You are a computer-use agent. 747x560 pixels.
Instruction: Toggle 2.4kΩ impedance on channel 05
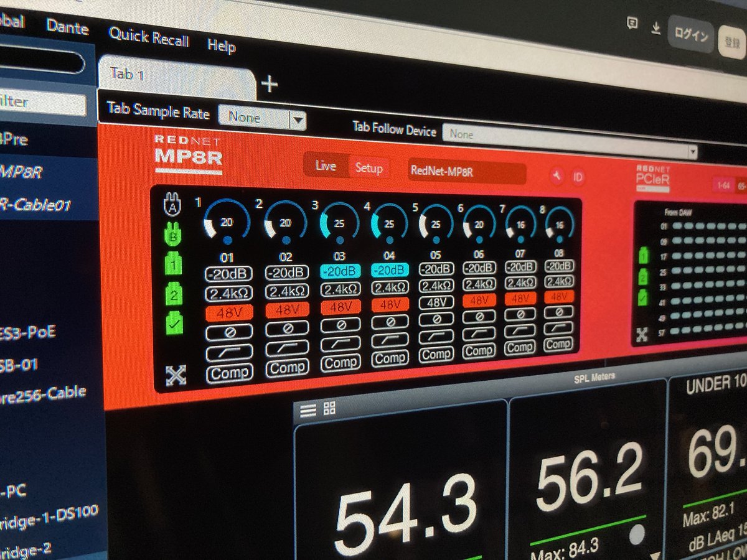point(436,286)
